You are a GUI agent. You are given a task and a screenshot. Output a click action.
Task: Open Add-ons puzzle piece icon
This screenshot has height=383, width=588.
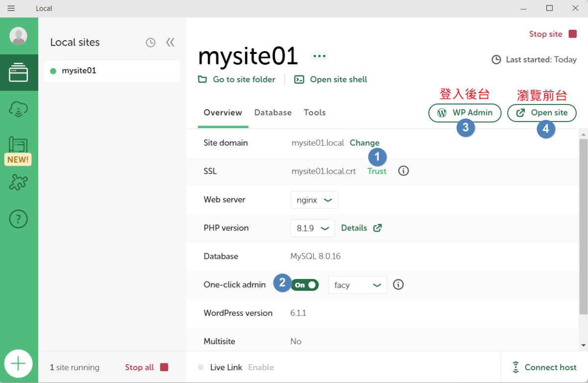(19, 182)
